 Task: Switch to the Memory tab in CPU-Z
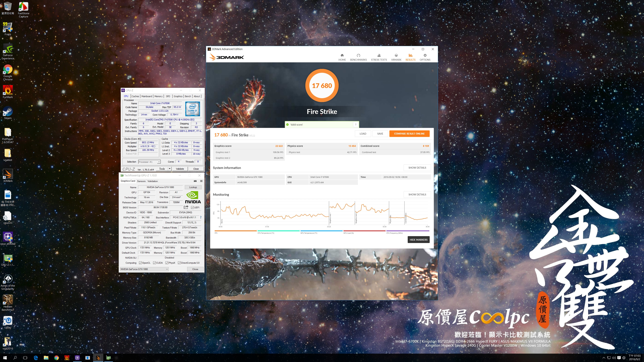pyautogui.click(x=158, y=96)
